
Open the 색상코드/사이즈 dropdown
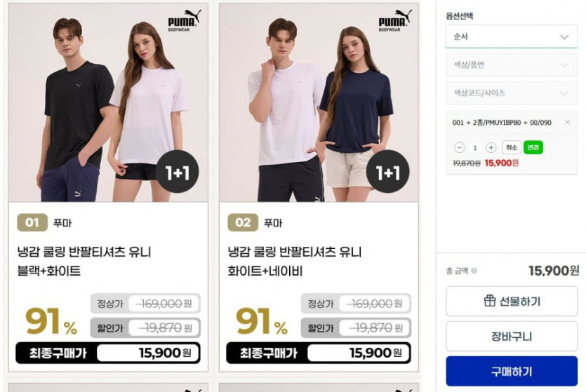pyautogui.click(x=511, y=93)
